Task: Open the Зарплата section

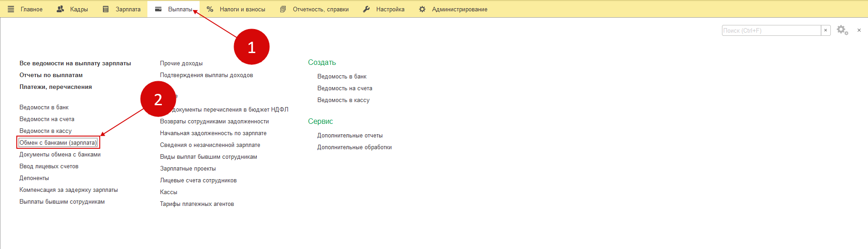Action: click(x=122, y=9)
